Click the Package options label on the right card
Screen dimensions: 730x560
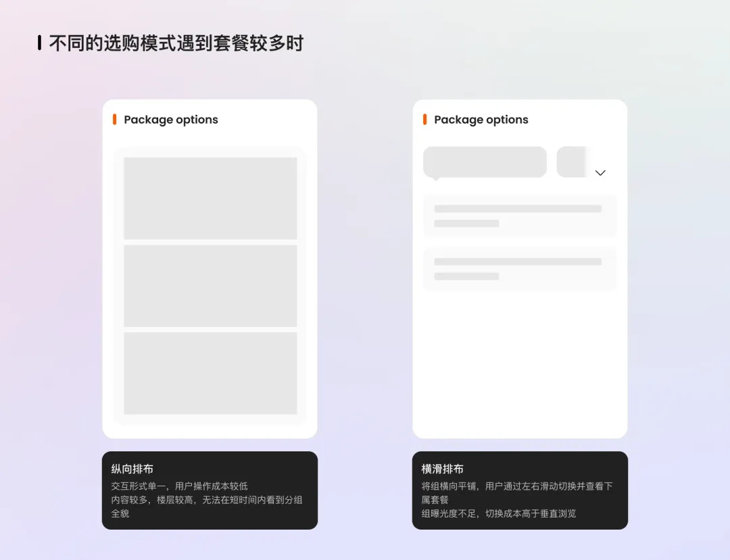(480, 120)
